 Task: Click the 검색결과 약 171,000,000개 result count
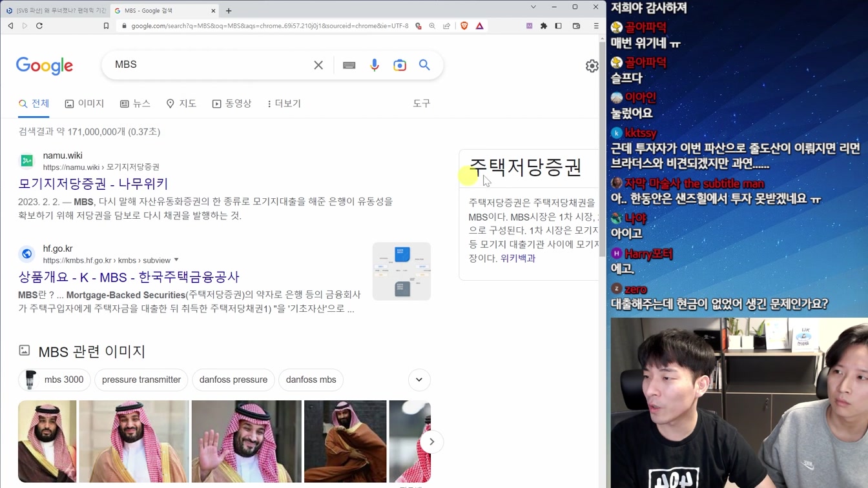(x=89, y=132)
